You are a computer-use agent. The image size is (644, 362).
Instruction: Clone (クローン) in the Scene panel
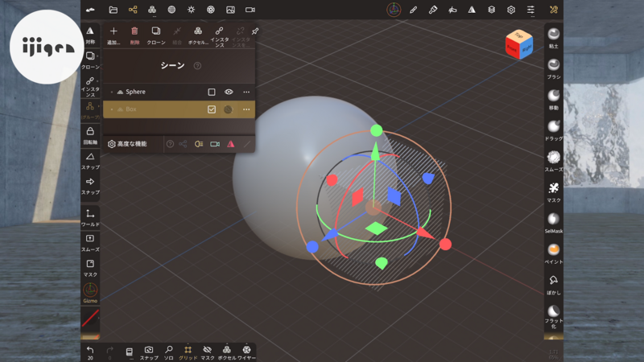[x=156, y=35]
